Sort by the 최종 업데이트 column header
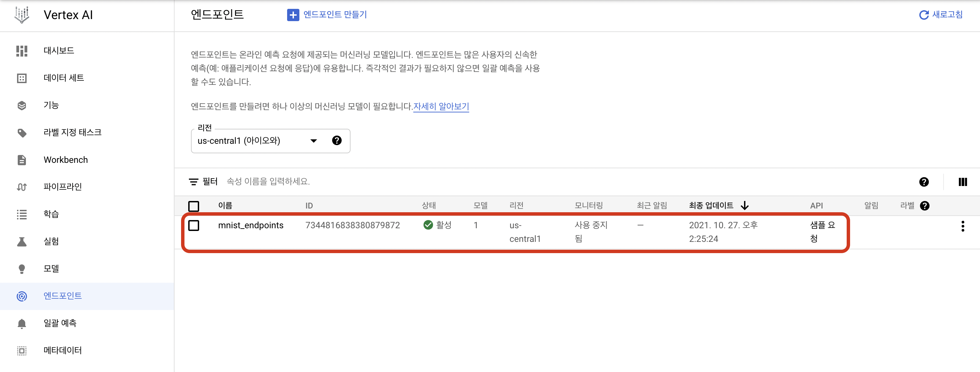 click(711, 205)
